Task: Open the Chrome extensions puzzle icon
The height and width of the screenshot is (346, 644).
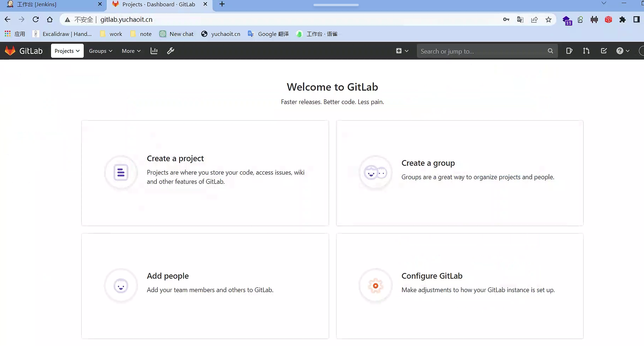Action: tap(622, 20)
